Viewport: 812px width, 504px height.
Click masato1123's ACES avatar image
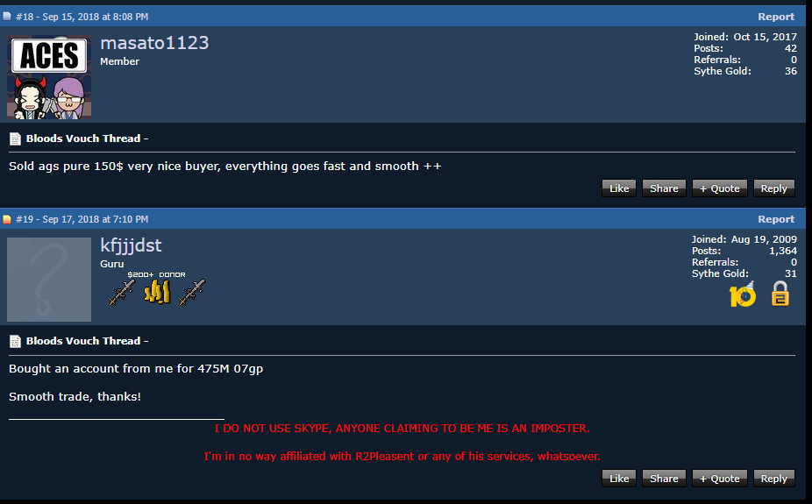coord(49,77)
